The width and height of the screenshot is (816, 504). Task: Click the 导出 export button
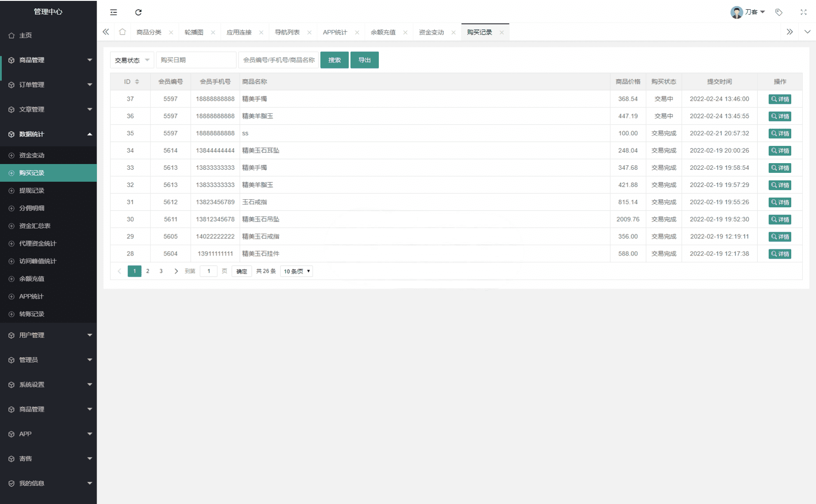[x=365, y=60]
